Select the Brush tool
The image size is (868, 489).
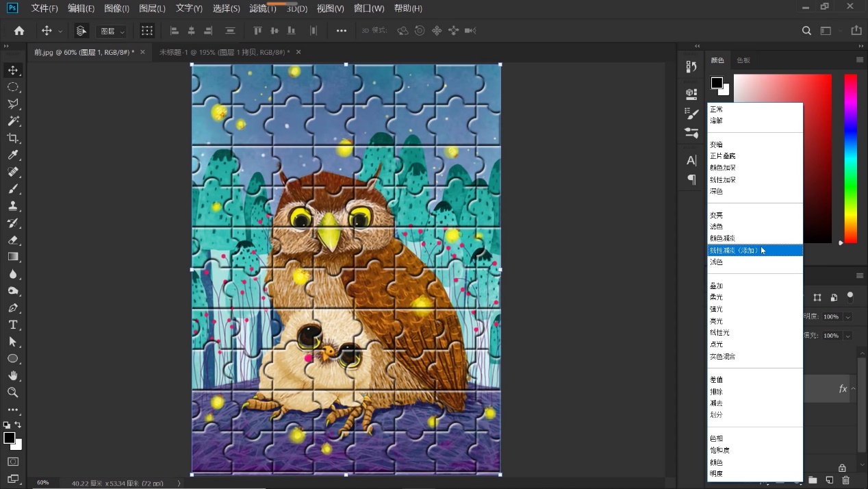point(12,189)
